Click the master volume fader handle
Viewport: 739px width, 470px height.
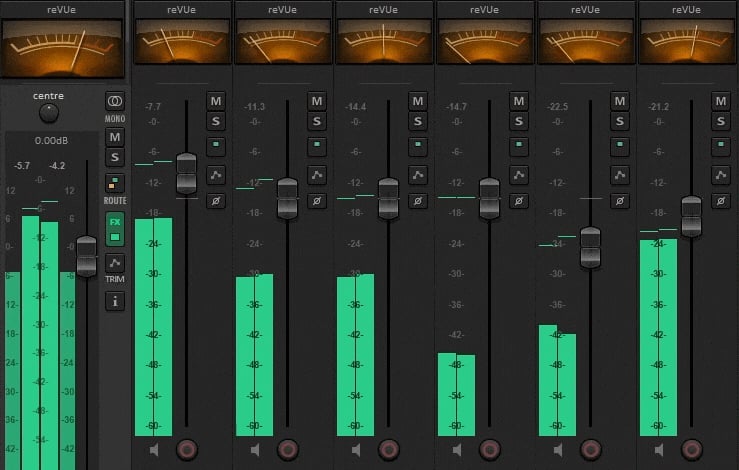click(86, 256)
